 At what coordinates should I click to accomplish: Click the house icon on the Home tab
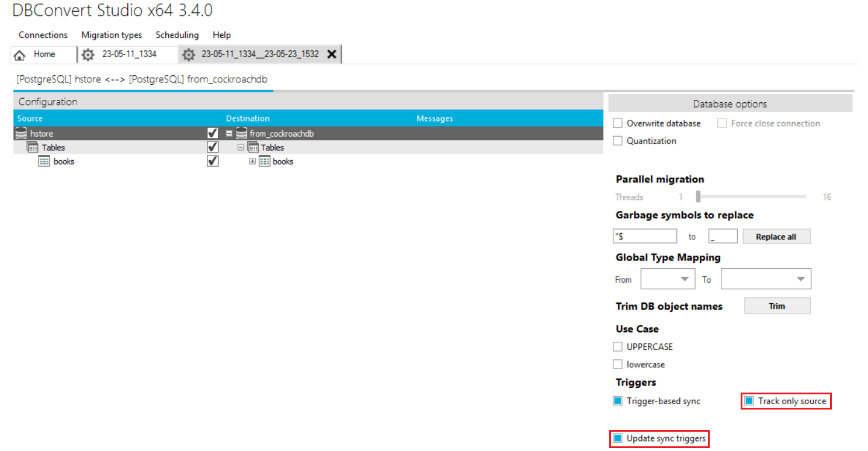(x=19, y=55)
